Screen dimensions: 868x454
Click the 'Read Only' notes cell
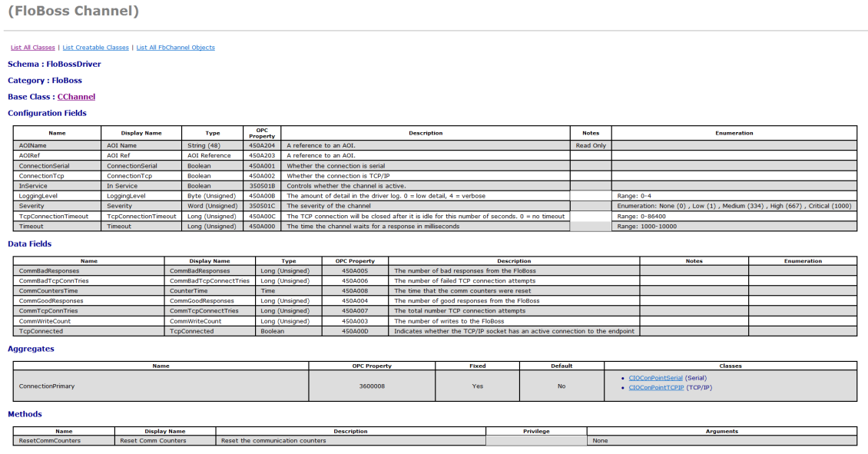(591, 146)
